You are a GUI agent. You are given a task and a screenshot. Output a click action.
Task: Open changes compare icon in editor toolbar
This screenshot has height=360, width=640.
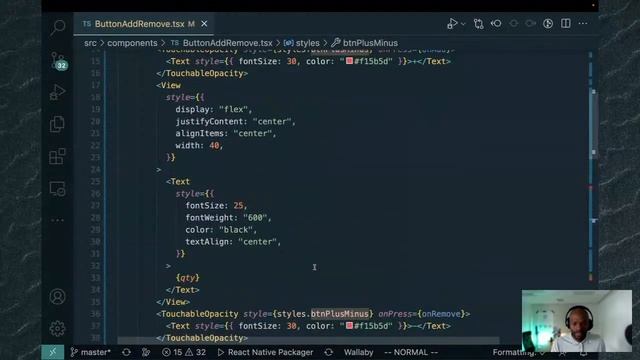[478, 24]
